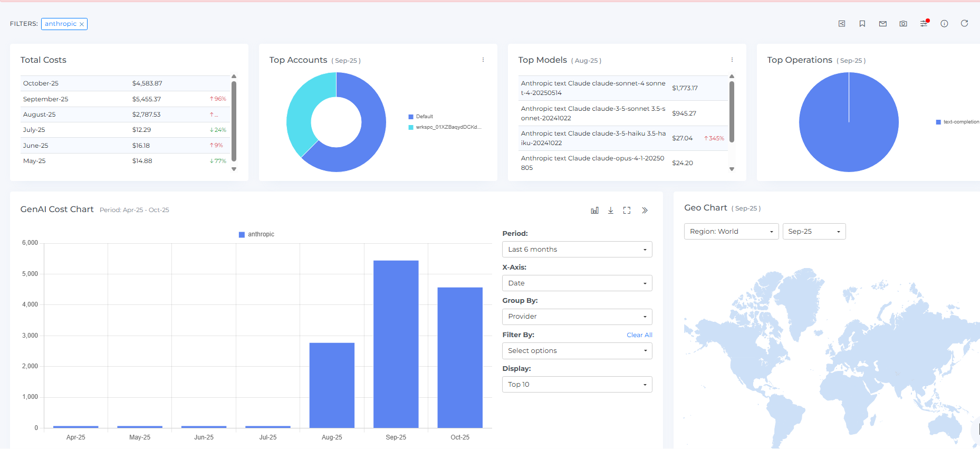
Task: Toggle text-completion legend in Top Operations
Action: pyautogui.click(x=957, y=122)
